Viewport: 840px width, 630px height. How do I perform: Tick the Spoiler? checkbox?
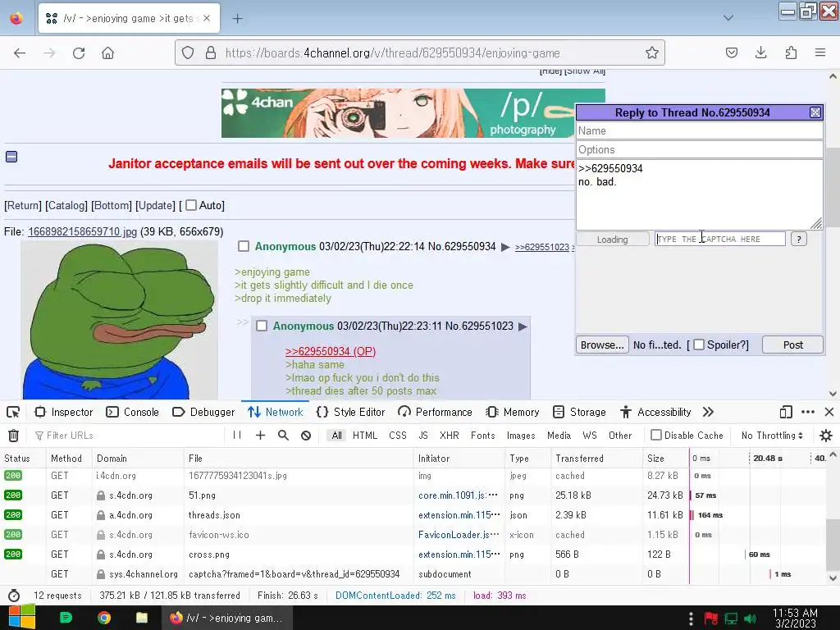pyautogui.click(x=699, y=345)
